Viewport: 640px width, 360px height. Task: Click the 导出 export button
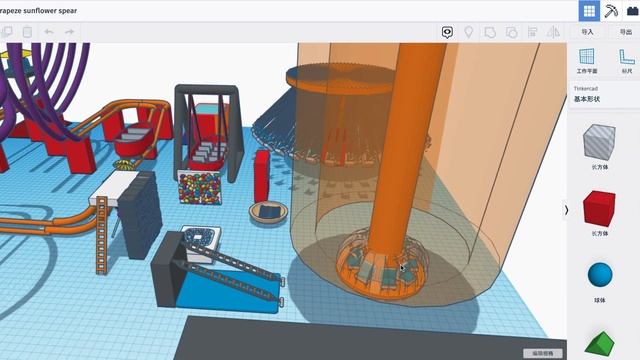pos(625,32)
